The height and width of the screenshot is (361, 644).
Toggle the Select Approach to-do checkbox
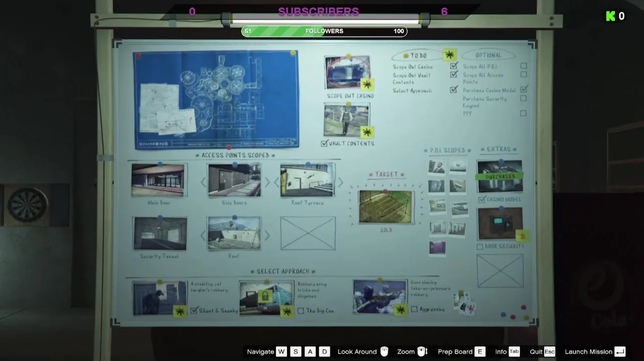(x=454, y=90)
